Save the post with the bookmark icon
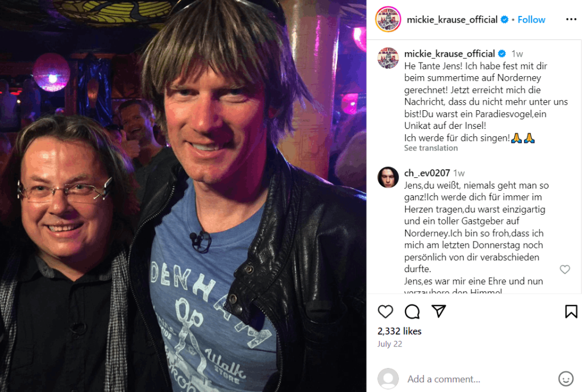Screen dimensions: 582x392 (x=571, y=311)
